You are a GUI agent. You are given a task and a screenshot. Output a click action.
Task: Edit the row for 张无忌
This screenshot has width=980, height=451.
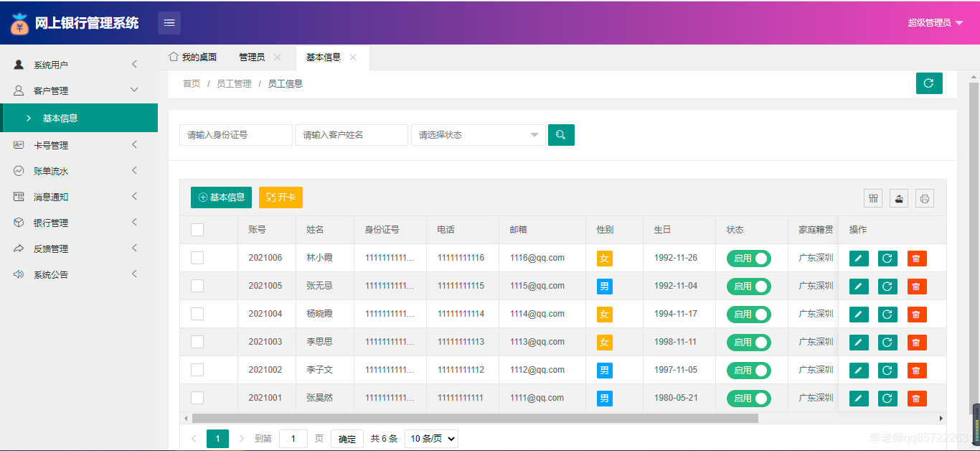[859, 287]
